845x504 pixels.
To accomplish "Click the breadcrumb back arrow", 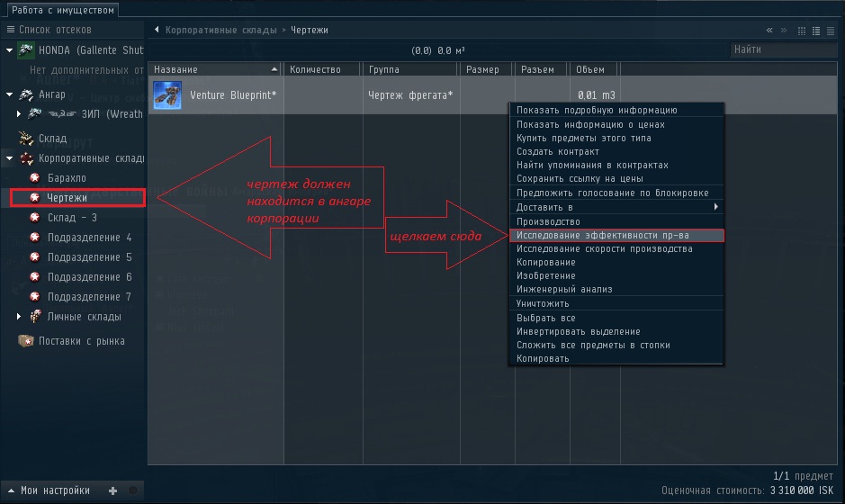I will 157,30.
